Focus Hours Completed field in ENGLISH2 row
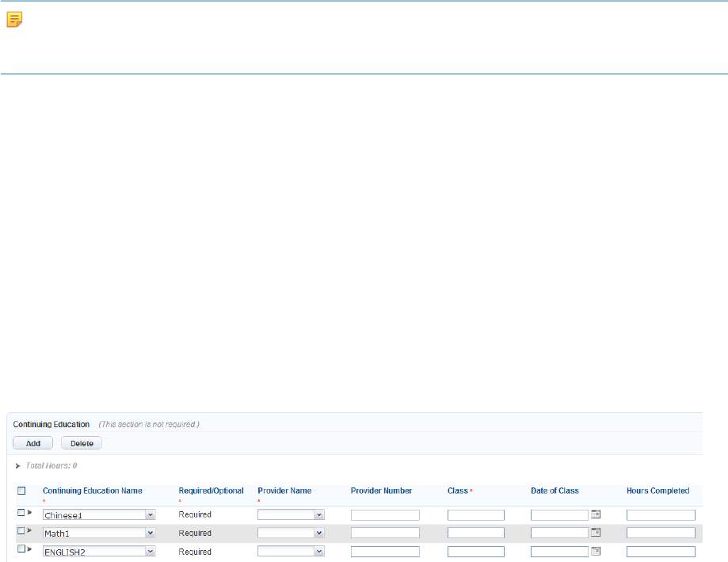The height and width of the screenshot is (562, 728). coord(661,552)
